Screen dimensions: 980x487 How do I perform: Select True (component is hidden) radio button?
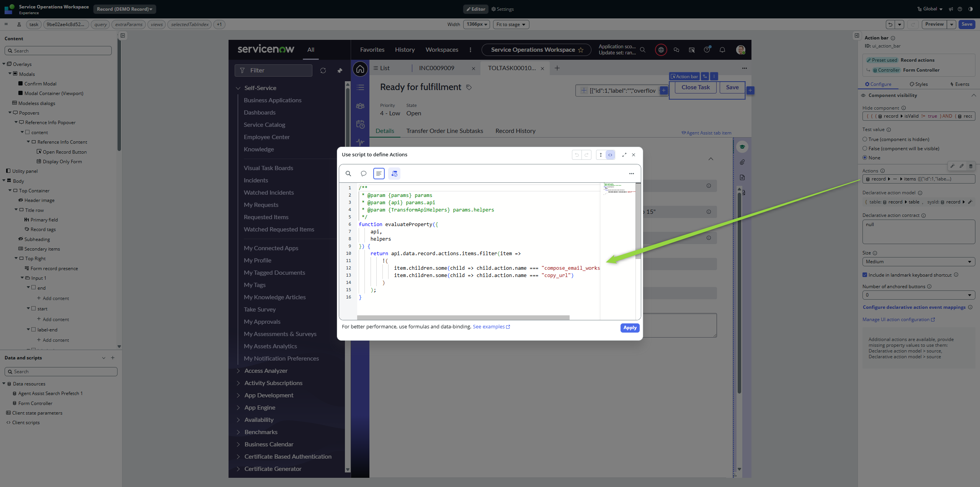pos(865,139)
